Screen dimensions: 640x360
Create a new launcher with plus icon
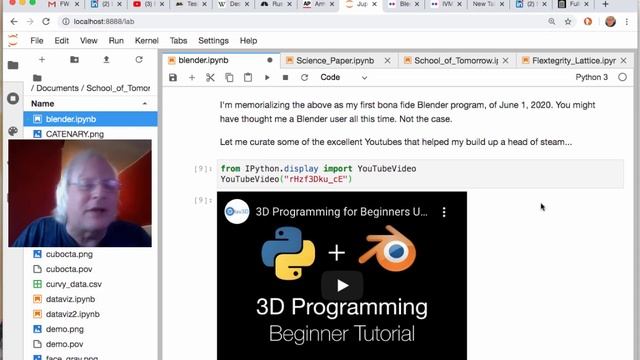click(x=42, y=60)
